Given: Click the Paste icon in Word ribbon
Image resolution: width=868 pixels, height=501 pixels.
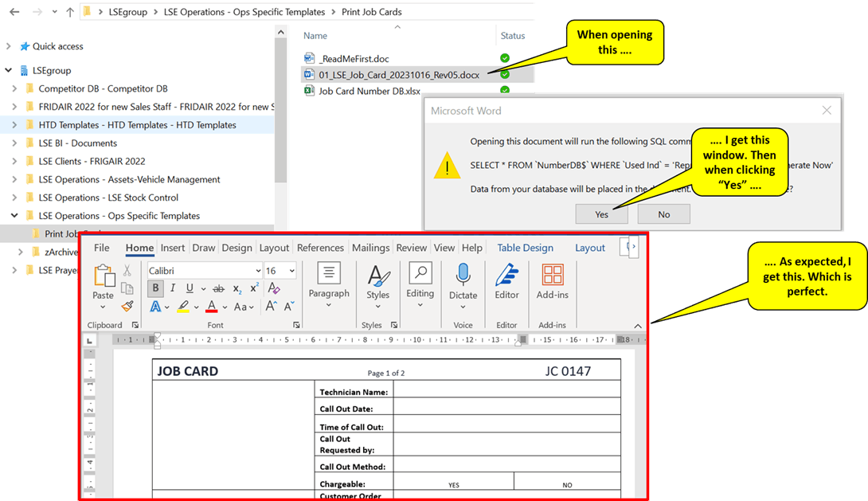Looking at the screenshot, I should coord(103,276).
